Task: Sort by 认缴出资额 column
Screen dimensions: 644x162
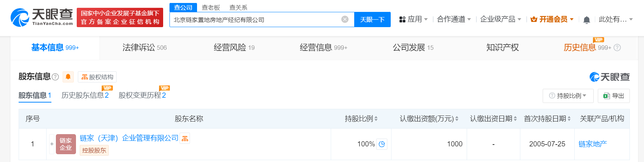Action: [x=429, y=119]
